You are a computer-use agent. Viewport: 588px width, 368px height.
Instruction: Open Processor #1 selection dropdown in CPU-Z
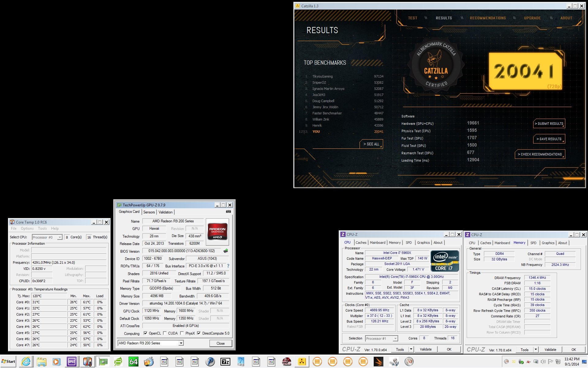click(395, 339)
